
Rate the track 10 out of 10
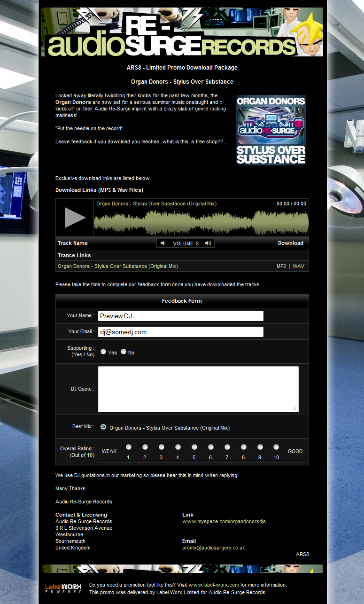coord(276,447)
